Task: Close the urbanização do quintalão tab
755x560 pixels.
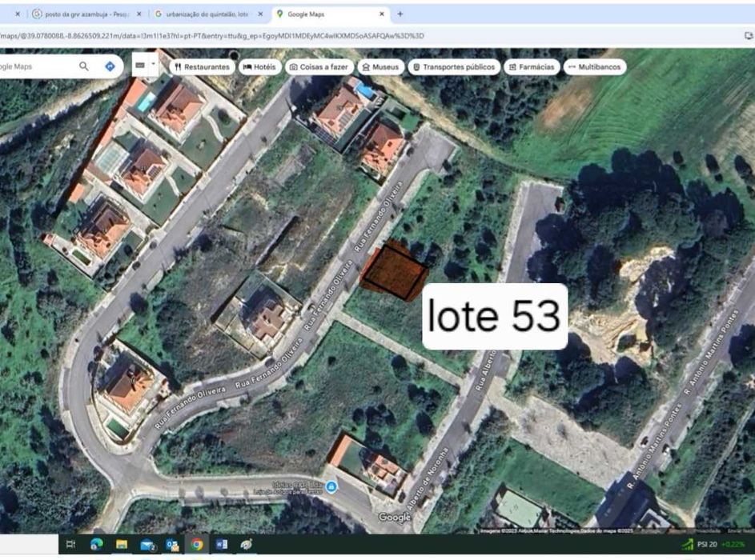Action: click(260, 14)
